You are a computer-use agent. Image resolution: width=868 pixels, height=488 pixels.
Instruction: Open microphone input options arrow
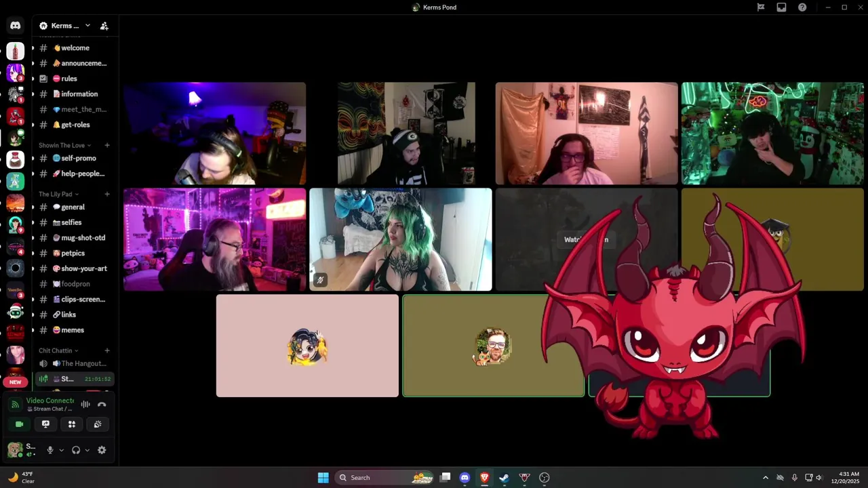point(61,450)
